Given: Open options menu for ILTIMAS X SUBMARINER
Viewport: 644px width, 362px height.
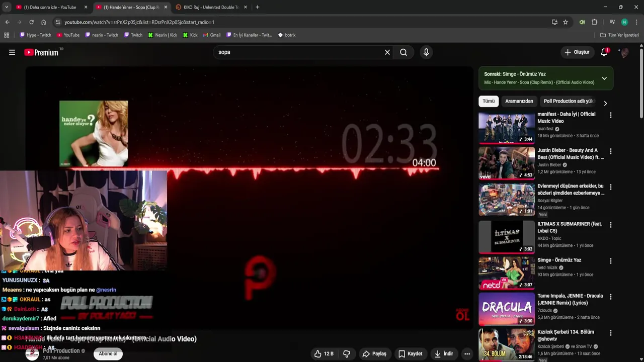Looking at the screenshot, I should tap(611, 225).
